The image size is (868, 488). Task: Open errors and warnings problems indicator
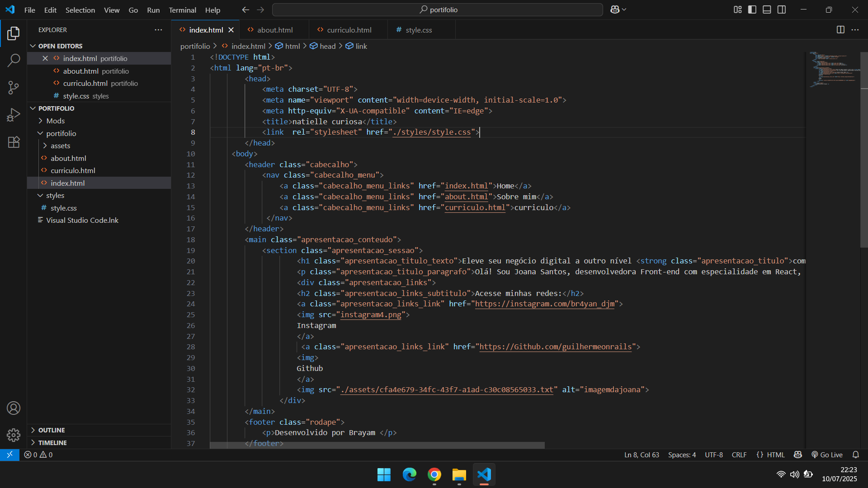pos(38,455)
